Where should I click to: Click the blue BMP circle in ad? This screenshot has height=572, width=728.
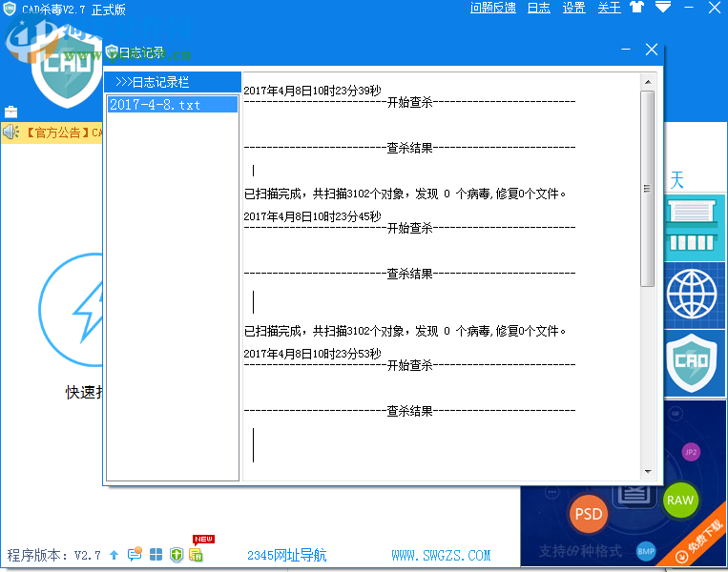[646, 551]
